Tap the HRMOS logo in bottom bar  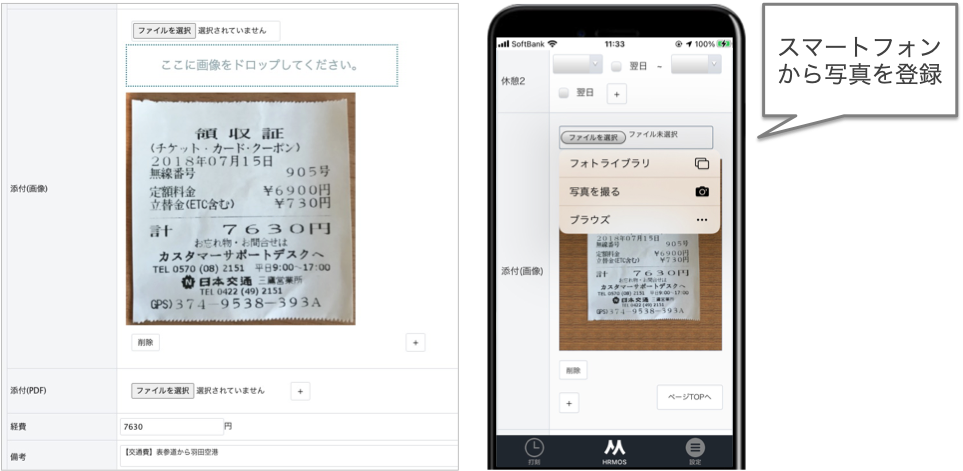coord(615,449)
